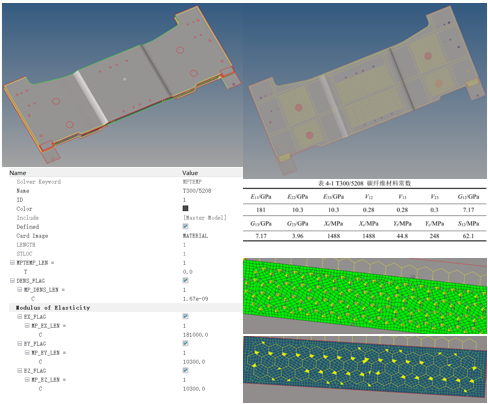Select the T300/5208 name value field
Screen dimensions: 488x404
pos(197,191)
